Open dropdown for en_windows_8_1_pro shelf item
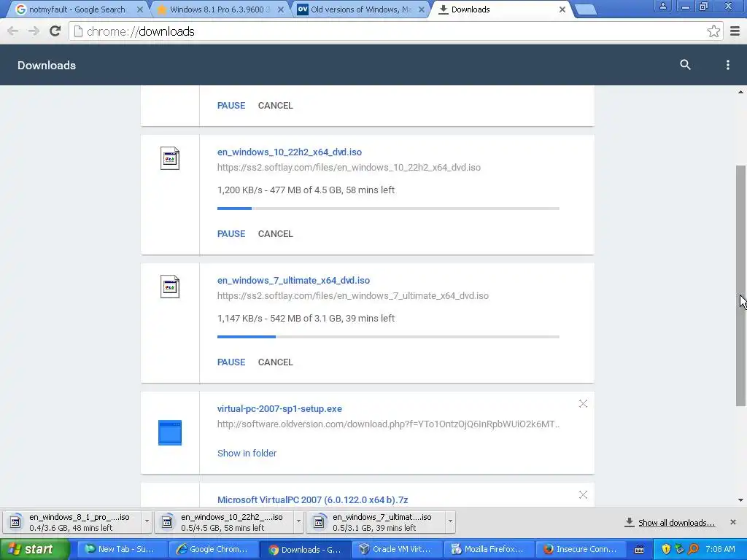The image size is (747, 560). coord(147,522)
